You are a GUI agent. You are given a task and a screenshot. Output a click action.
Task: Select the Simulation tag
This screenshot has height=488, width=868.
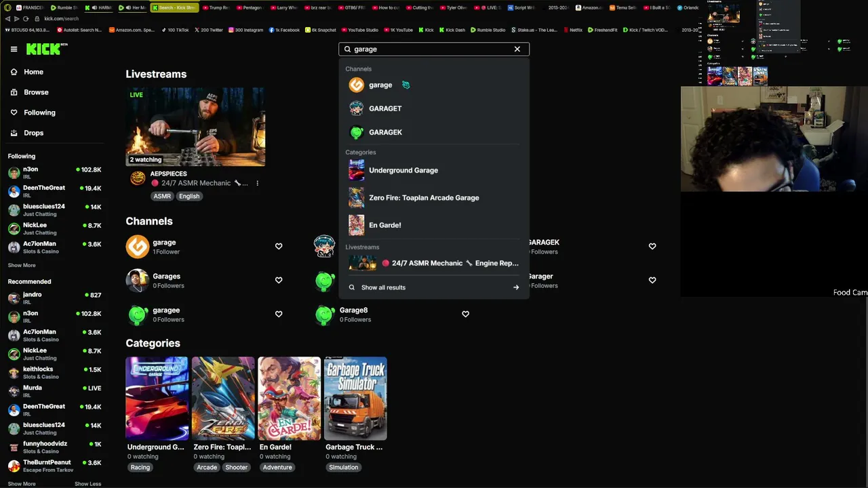(343, 468)
